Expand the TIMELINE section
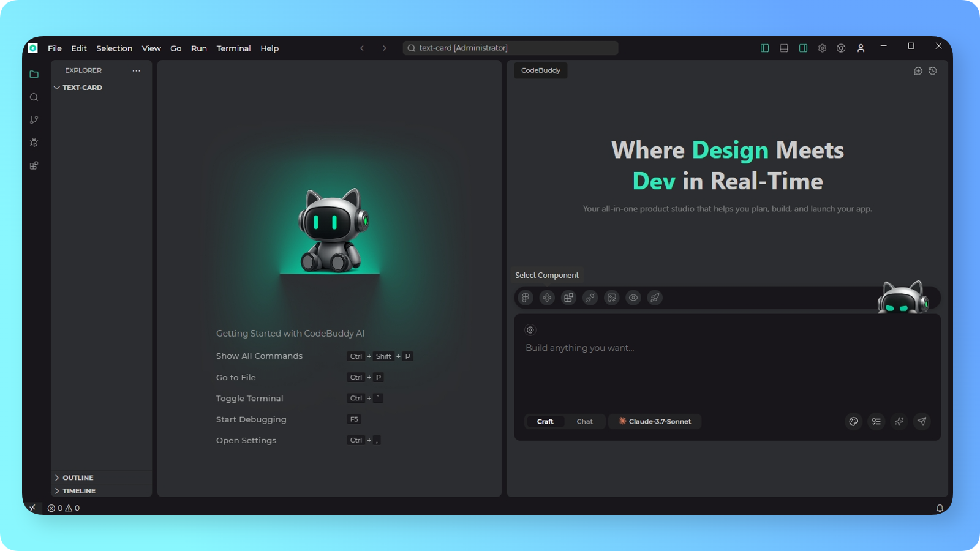Image resolution: width=980 pixels, height=551 pixels. [102, 491]
